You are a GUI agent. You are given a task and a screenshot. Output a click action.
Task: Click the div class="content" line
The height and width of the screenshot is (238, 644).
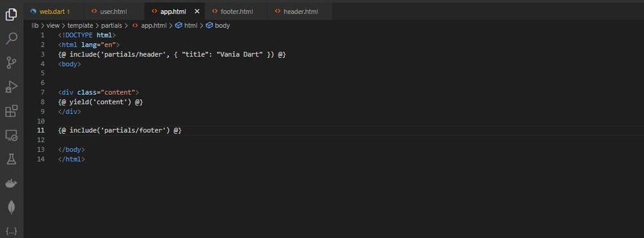pos(99,92)
